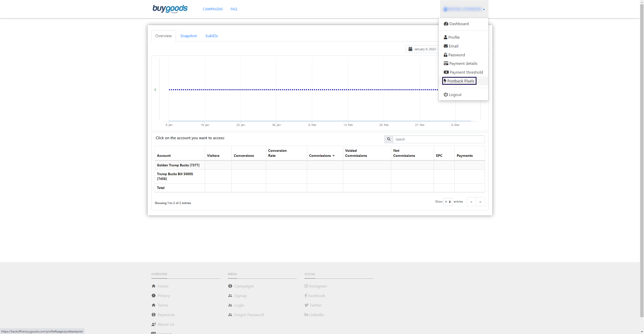
Task: Click the Password lock icon
Action: (x=445, y=55)
